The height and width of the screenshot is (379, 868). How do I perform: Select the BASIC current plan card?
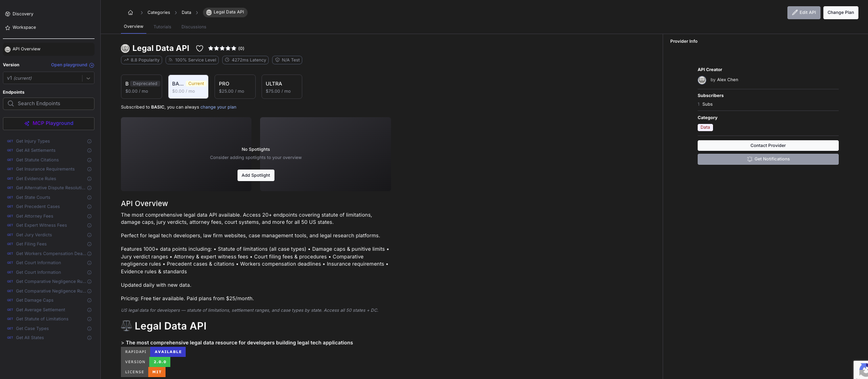coord(188,86)
